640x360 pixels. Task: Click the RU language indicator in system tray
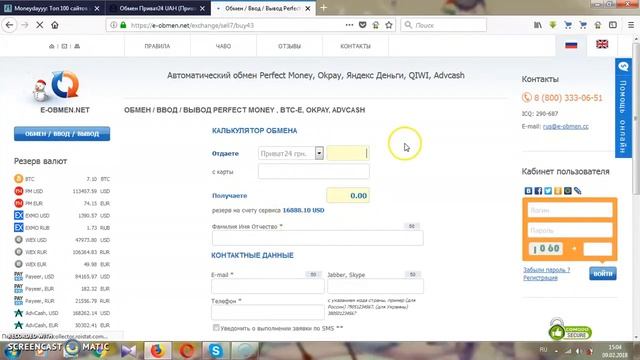click(543, 350)
